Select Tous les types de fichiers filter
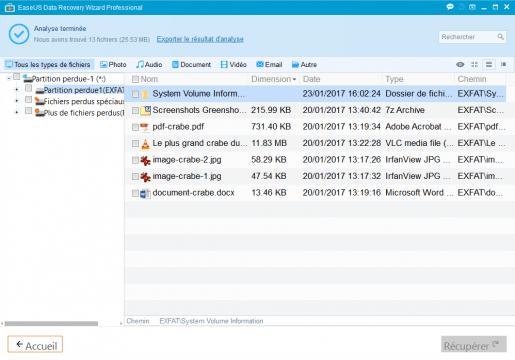Viewport: 515px width, 360px height. pos(48,65)
